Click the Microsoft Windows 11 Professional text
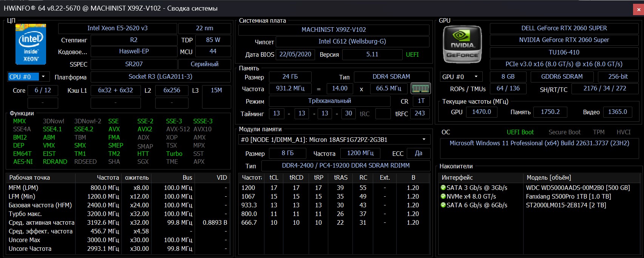Image resolution: width=644 pixels, height=258 pixels. (539, 143)
